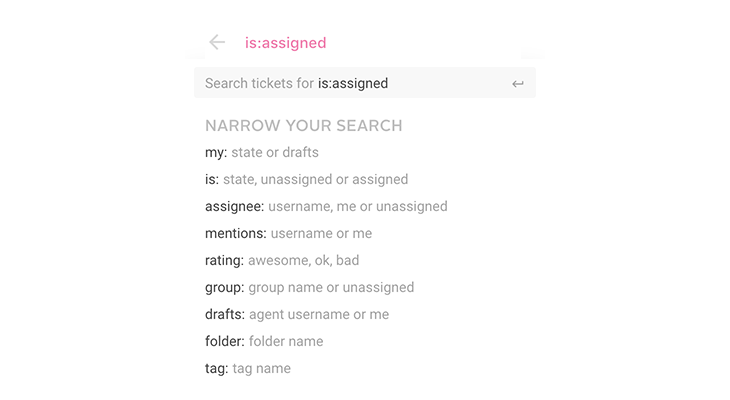This screenshot has height=400, width=730.
Task: Click the back arrow icon
Action: point(217,42)
